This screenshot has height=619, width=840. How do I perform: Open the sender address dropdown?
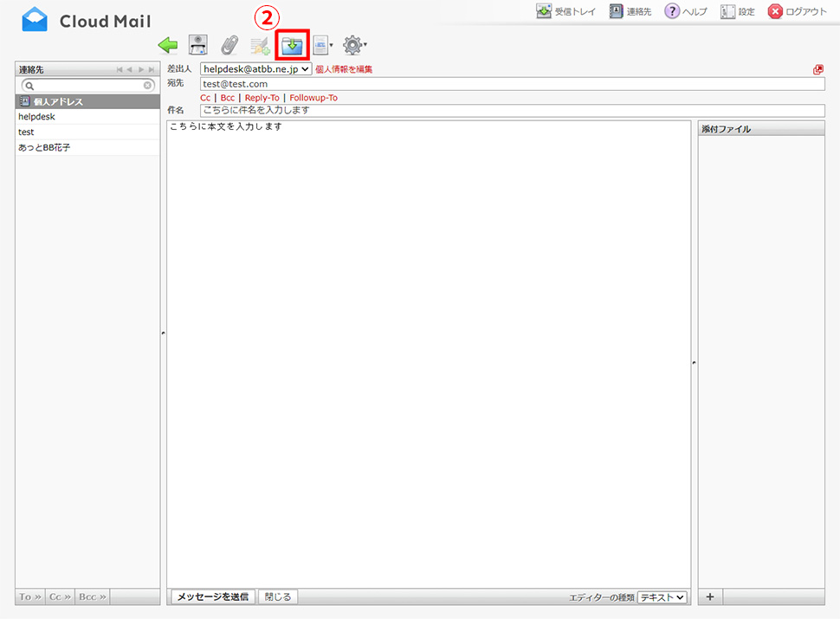[255, 68]
